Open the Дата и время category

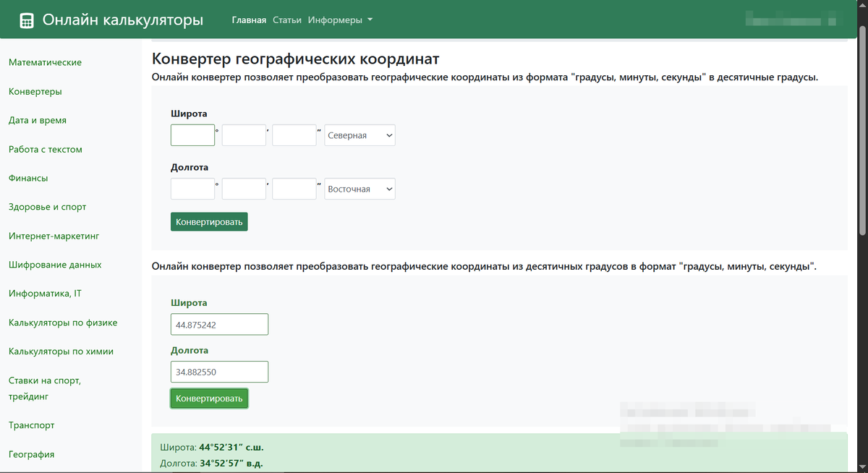coord(38,120)
